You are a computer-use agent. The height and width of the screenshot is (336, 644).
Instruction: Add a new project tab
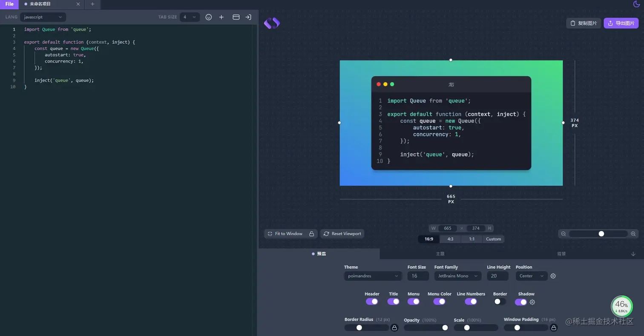coord(92,4)
